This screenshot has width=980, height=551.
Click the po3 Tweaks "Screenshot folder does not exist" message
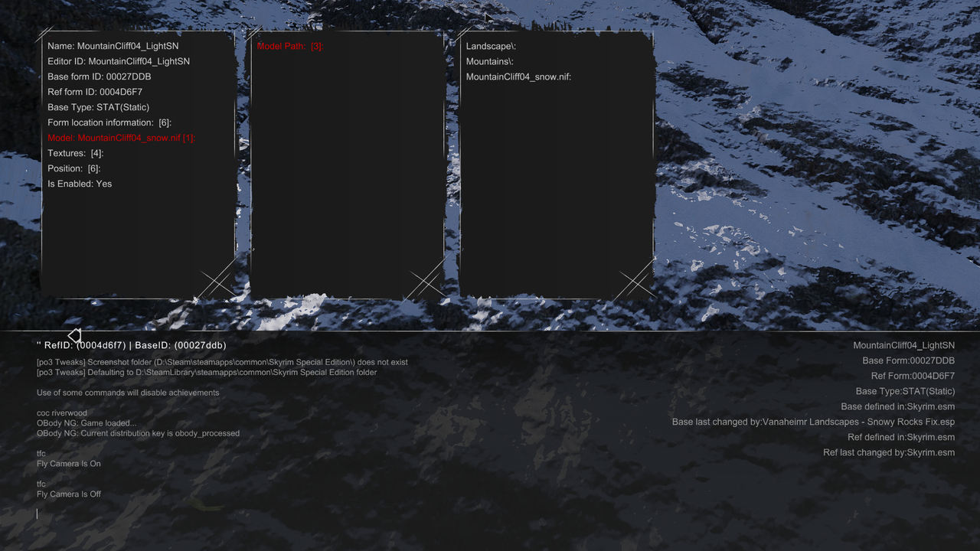222,362
